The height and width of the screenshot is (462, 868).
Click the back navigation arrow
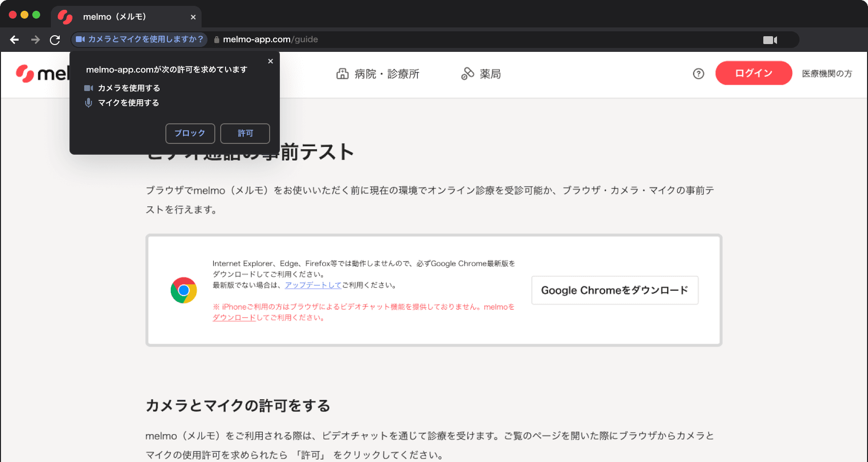14,40
